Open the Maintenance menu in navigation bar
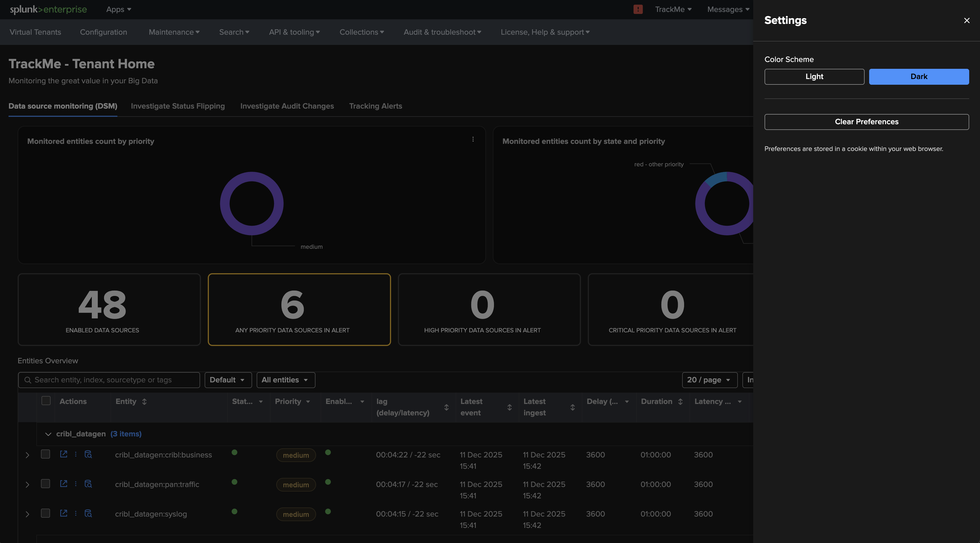Viewport: 980px width, 543px height. (x=174, y=32)
